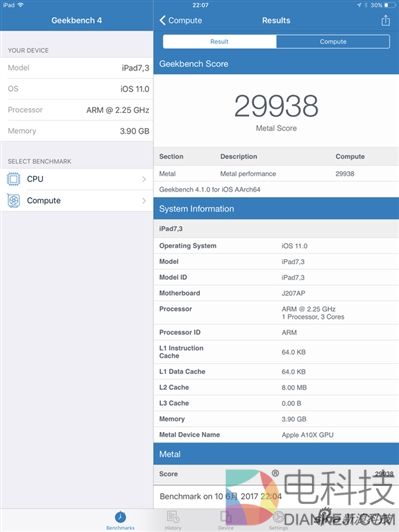
Task: Tap the OS value iOS 11.0 in sidebar
Action: (135, 89)
